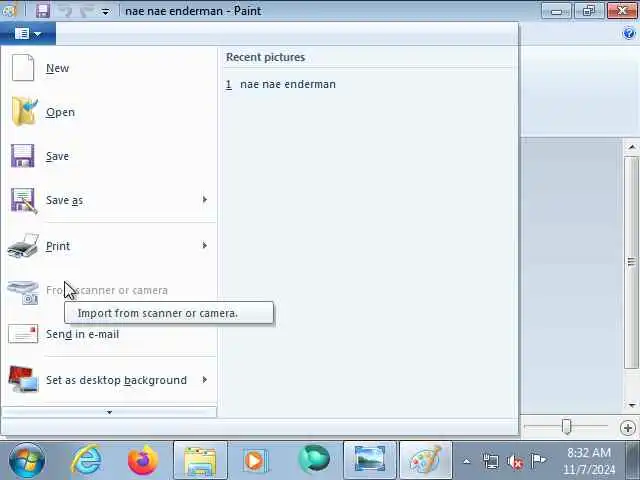Expand the Save as submenu arrow
Screen dimensions: 640x480
tap(204, 200)
